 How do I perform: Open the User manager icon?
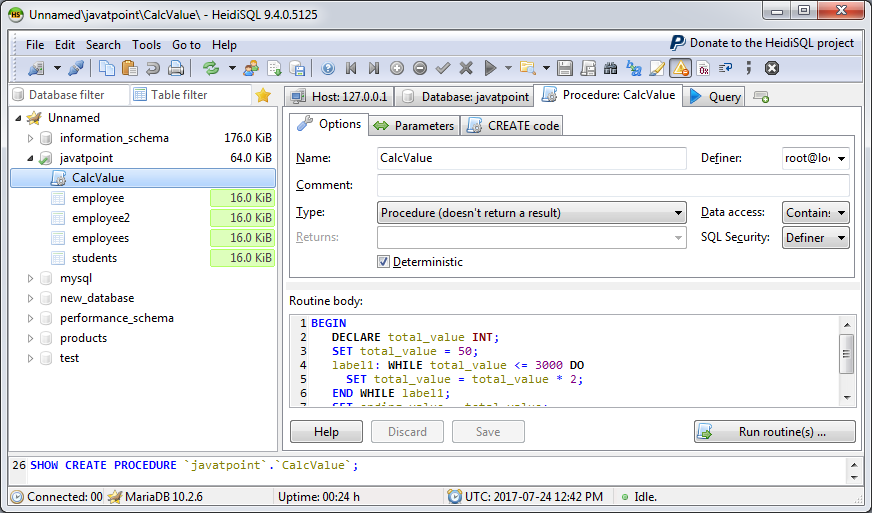click(x=251, y=68)
